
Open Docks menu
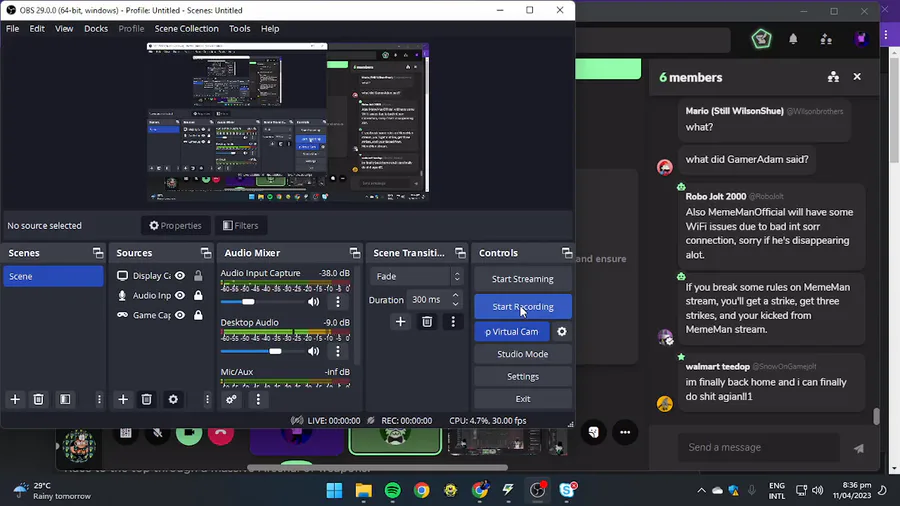click(96, 29)
